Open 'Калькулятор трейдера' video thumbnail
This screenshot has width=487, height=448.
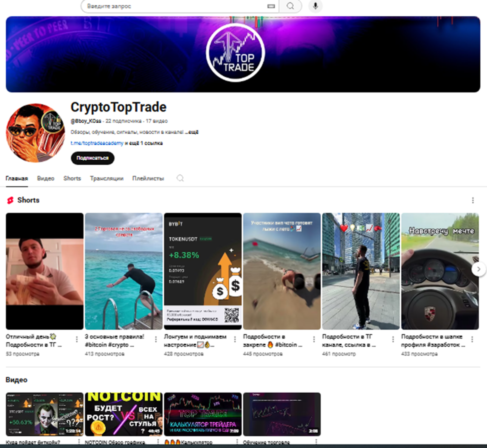click(x=203, y=414)
